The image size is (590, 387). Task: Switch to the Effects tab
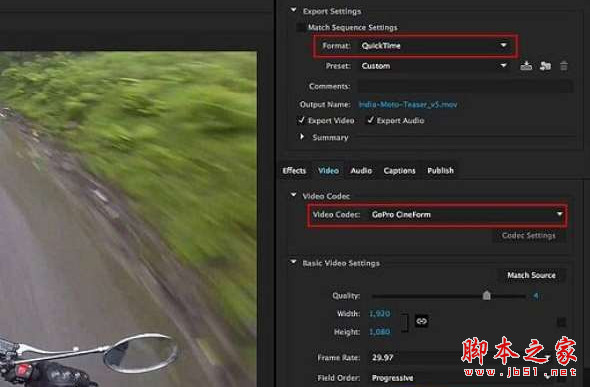tap(294, 171)
